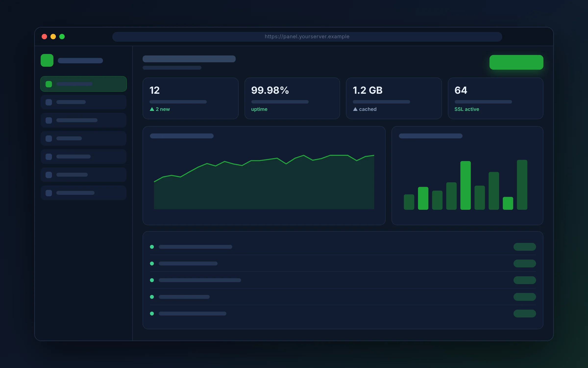Click the status pill in the first list row

click(525, 247)
